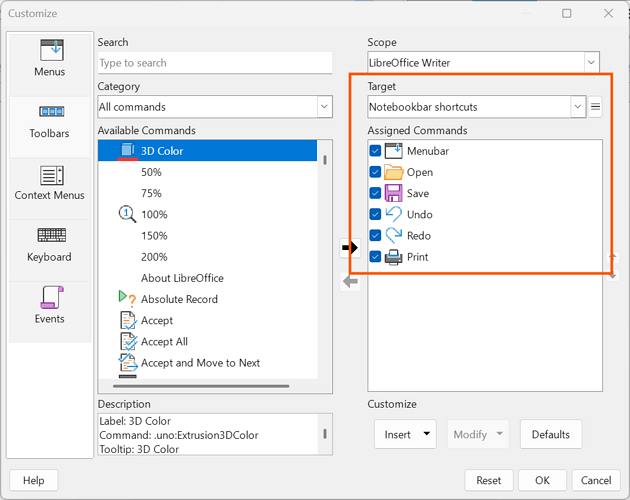This screenshot has height=500, width=630.
Task: Click the Defaults button
Action: [x=551, y=434]
